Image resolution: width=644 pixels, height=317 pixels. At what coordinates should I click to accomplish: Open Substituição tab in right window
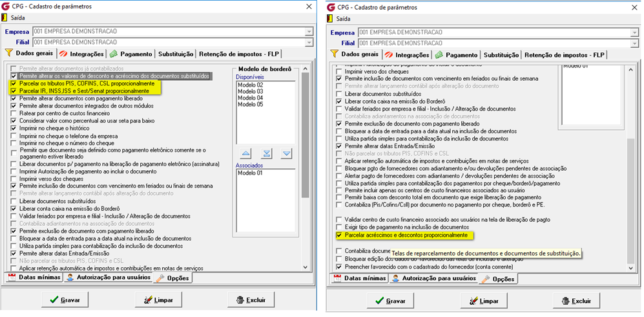(501, 55)
